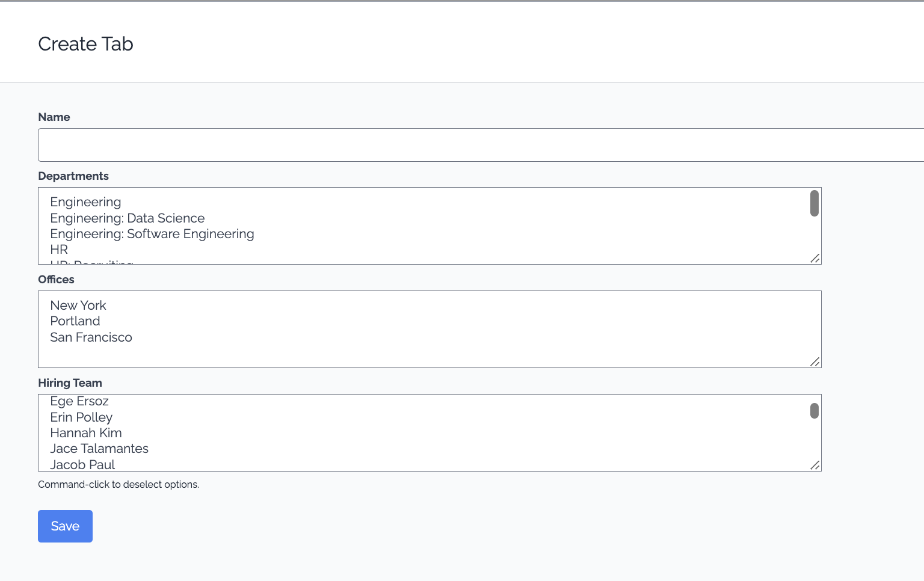Select Ege Ersoz in Hiring Team
Image resolution: width=924 pixels, height=581 pixels.
click(x=79, y=401)
